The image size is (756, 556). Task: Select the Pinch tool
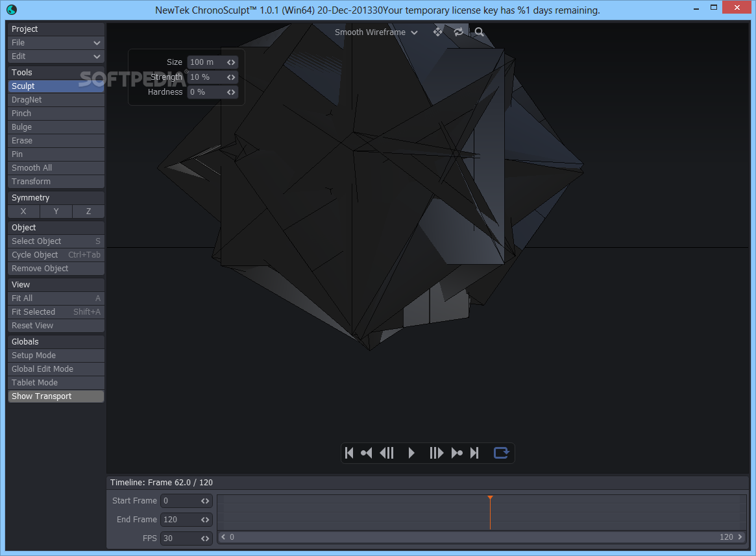coord(56,114)
